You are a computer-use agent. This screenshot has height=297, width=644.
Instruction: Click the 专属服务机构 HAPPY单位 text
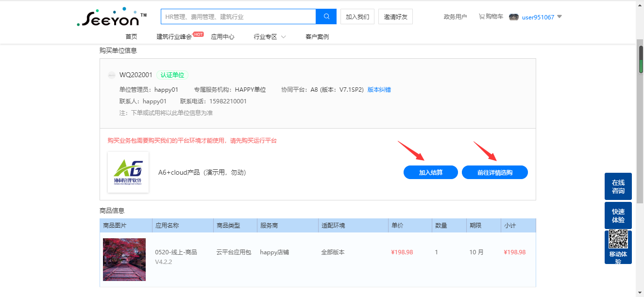click(230, 90)
